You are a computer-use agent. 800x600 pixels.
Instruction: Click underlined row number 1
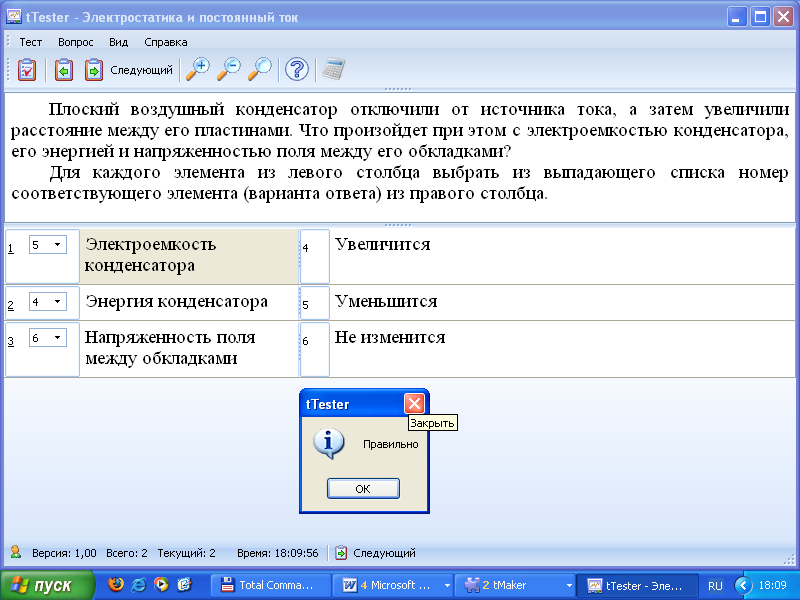(11, 249)
